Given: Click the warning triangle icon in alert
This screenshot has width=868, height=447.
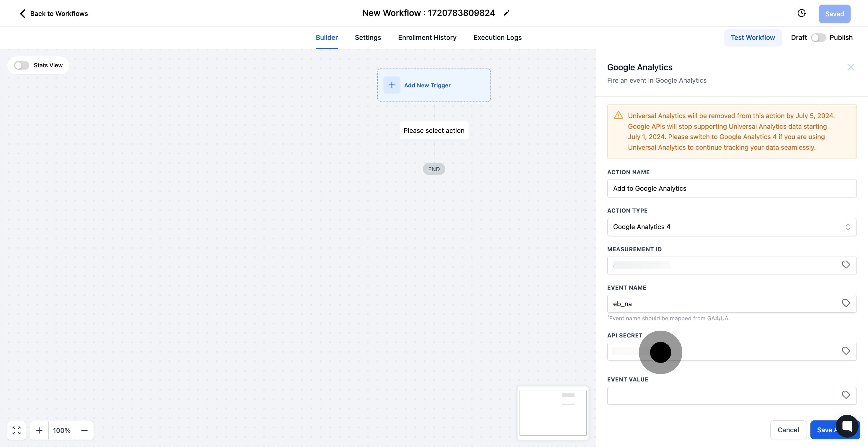Looking at the screenshot, I should pos(618,115).
